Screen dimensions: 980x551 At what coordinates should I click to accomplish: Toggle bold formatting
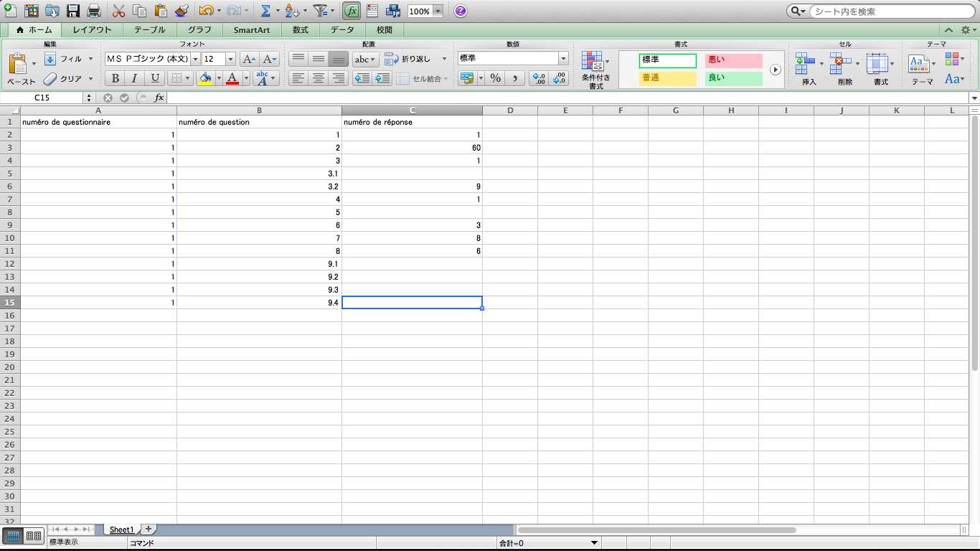116,79
